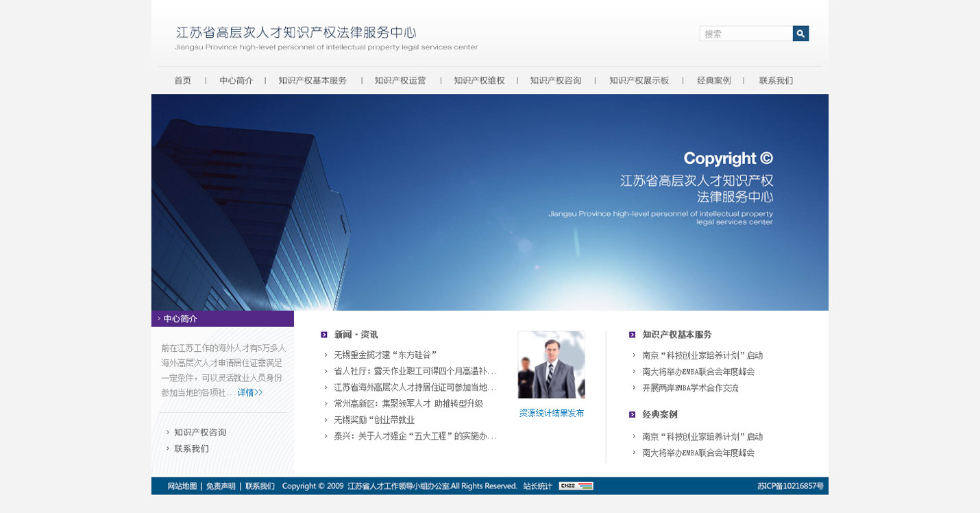Screen dimensions: 980x513
Task: Click the businessman photo thumbnail
Action: coord(551,364)
